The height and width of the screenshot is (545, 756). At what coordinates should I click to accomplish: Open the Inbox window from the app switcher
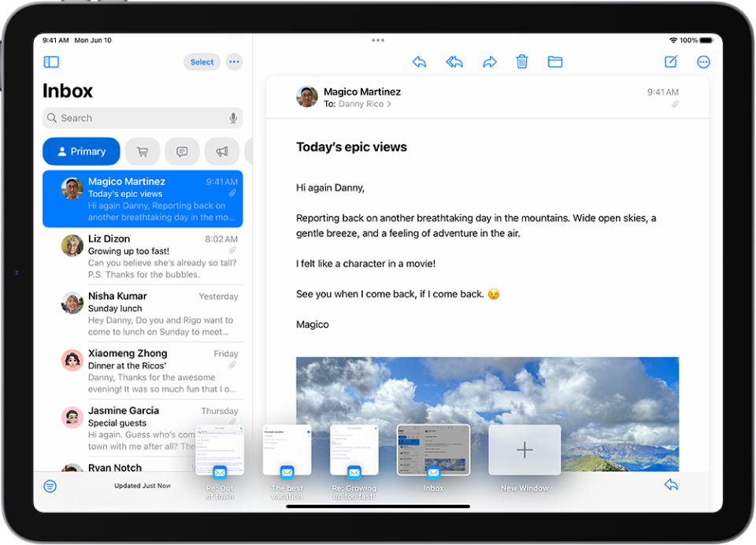coord(433,450)
